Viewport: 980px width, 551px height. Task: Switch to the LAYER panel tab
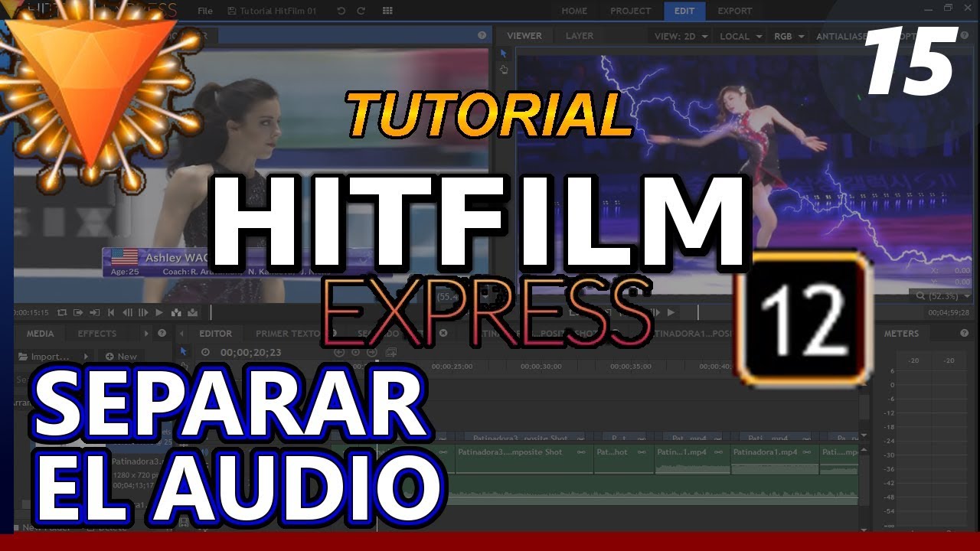580,36
